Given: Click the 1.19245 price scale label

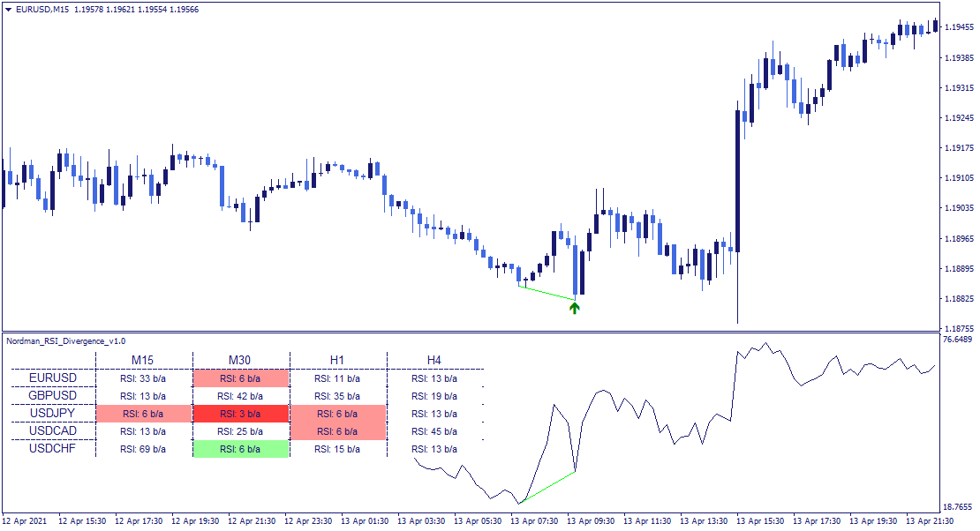Looking at the screenshot, I should (x=960, y=117).
